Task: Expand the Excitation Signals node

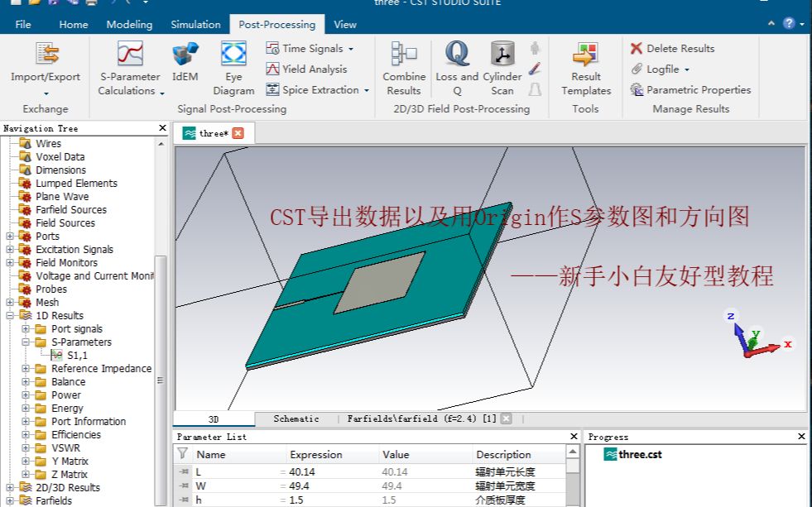Action: tap(9, 249)
